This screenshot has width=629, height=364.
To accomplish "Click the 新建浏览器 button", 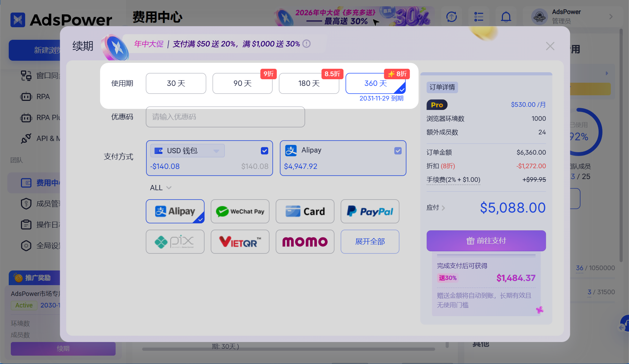I will [x=35, y=50].
